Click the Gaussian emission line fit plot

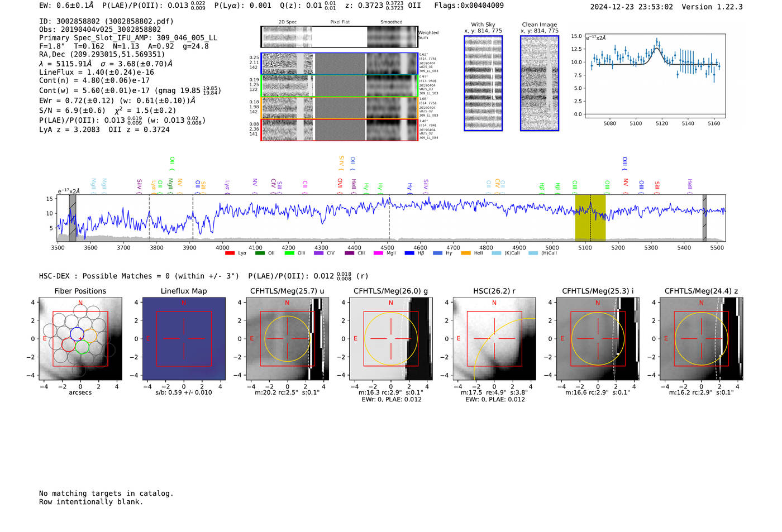pos(655,76)
